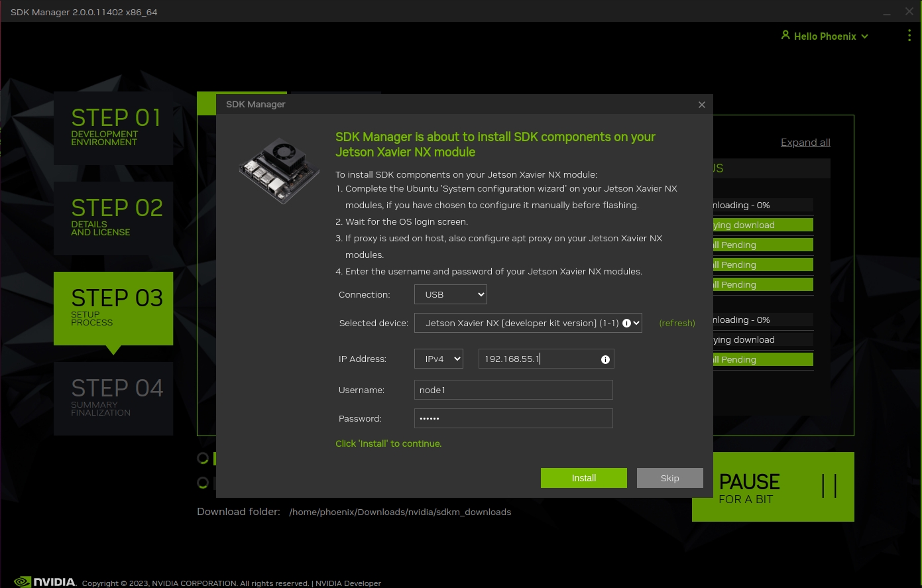Screen dimensions: 922x588
Task: Click the IP address input field
Action: pos(546,359)
